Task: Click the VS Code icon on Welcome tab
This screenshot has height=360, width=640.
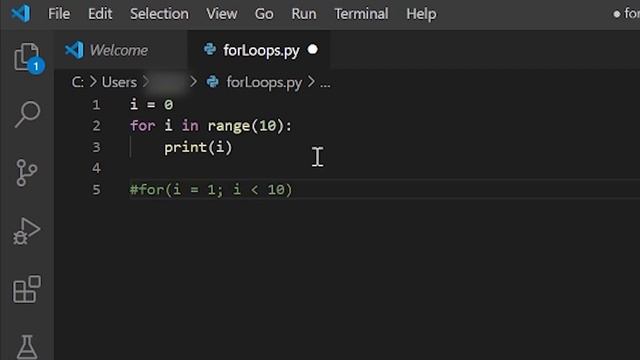Action: [74, 50]
